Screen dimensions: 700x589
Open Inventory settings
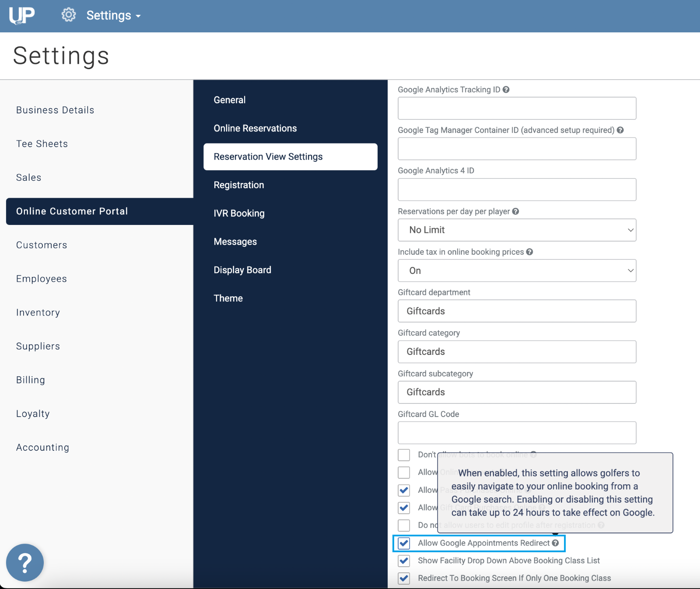coord(38,312)
